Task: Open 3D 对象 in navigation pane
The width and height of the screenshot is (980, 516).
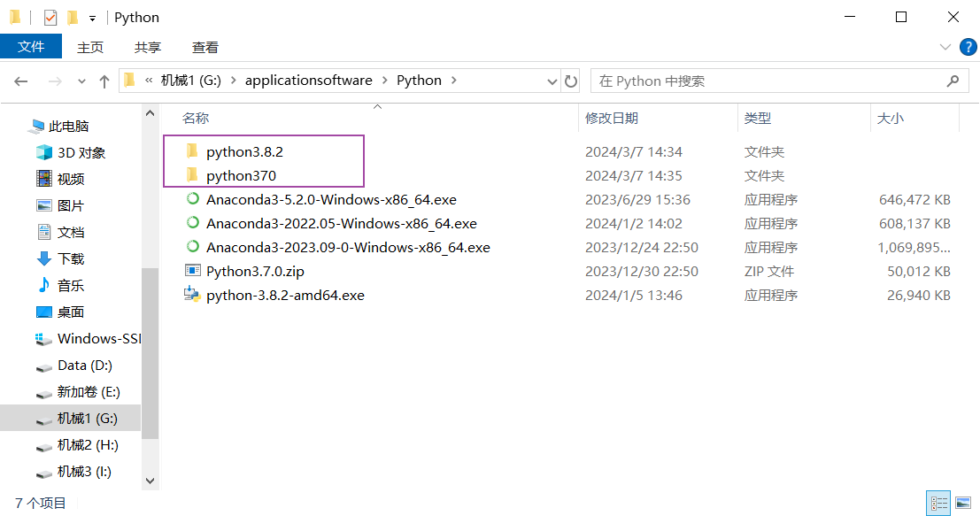Action: point(81,153)
